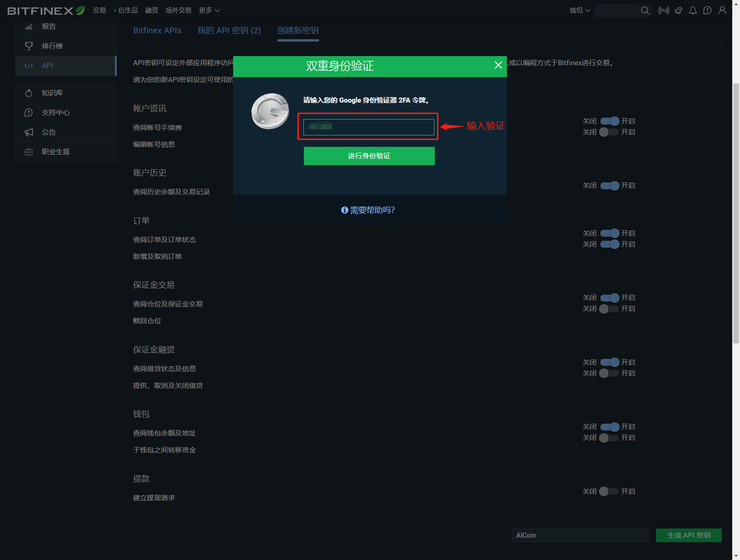This screenshot has width=740, height=560.
Task: Toggle 查阅仓位及保证金交易 switch
Action: click(x=610, y=298)
